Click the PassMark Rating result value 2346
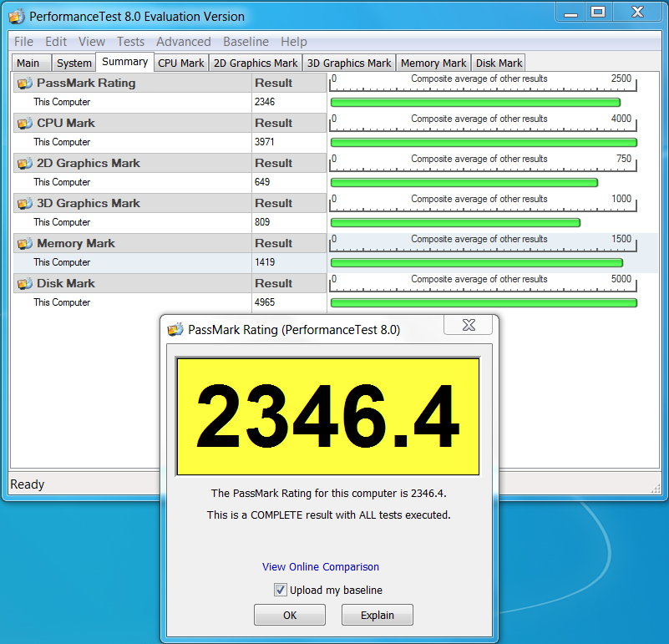This screenshot has width=669, height=644. tap(265, 102)
